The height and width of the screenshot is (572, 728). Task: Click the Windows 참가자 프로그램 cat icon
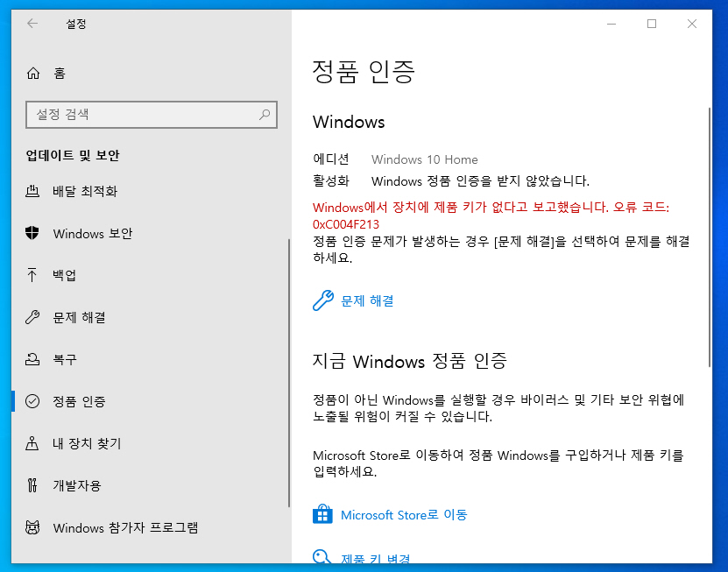click(x=32, y=527)
